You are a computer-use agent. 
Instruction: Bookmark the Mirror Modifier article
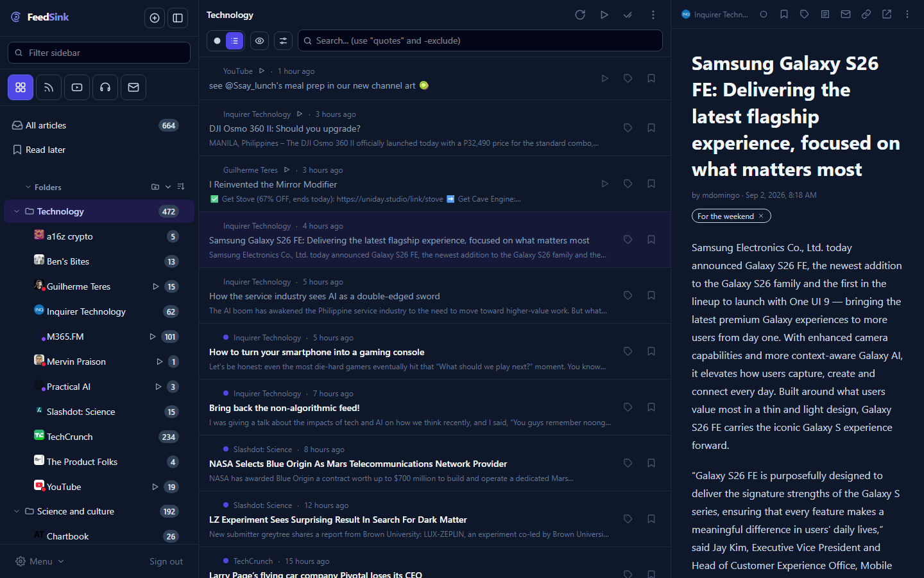coord(651,184)
